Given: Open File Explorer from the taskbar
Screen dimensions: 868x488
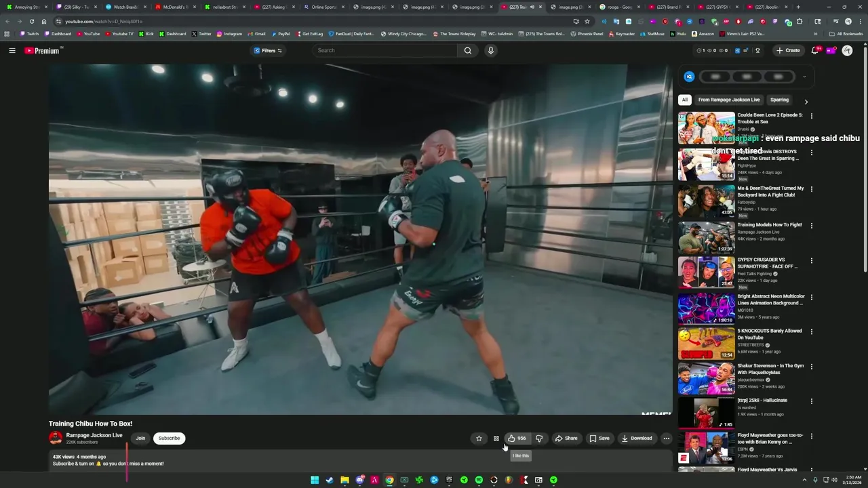Looking at the screenshot, I should pyautogui.click(x=344, y=480).
